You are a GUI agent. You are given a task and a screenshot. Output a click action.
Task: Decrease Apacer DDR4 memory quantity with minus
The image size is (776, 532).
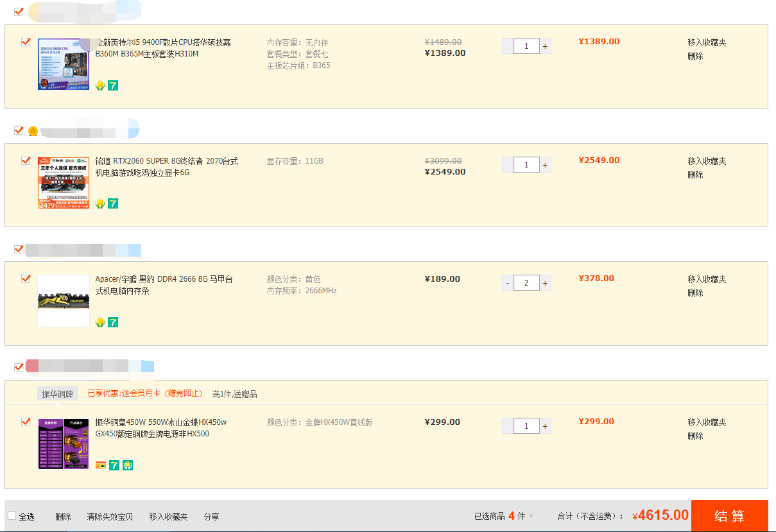[x=508, y=283]
